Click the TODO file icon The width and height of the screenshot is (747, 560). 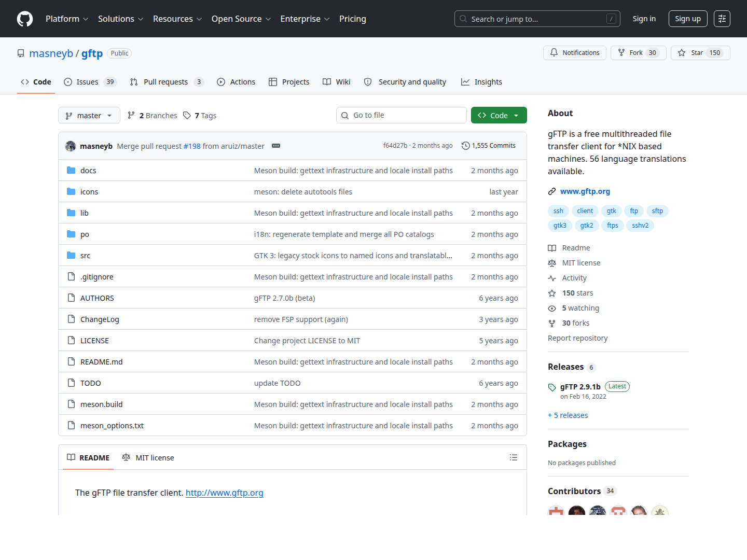click(x=71, y=383)
